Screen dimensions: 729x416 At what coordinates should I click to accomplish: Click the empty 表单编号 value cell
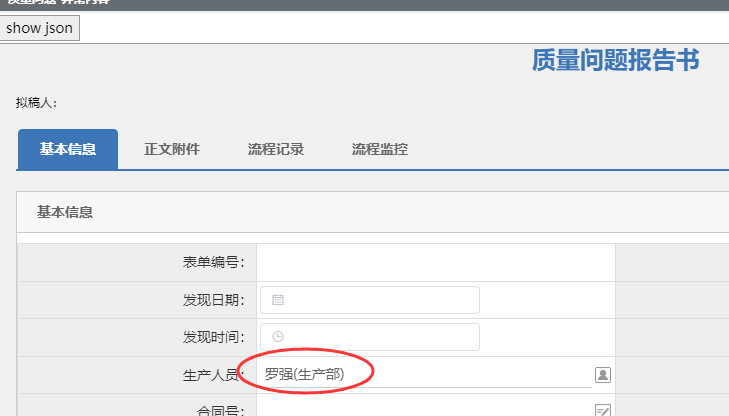pos(435,263)
